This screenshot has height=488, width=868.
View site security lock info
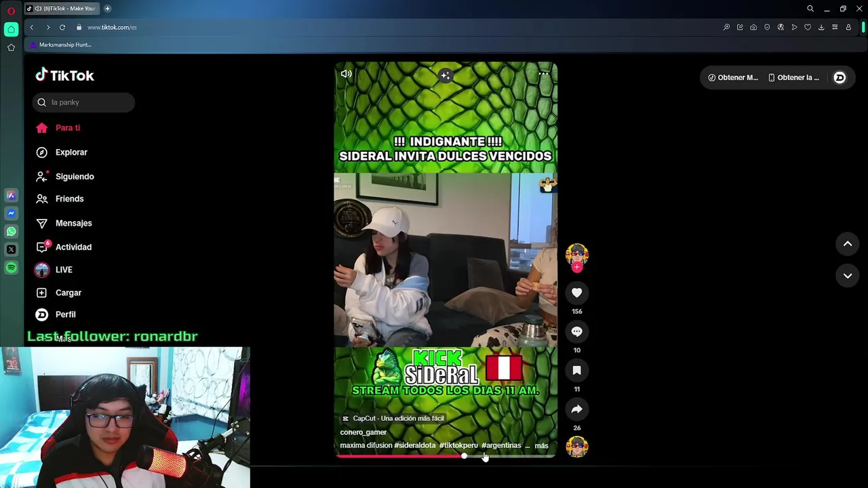[79, 27]
